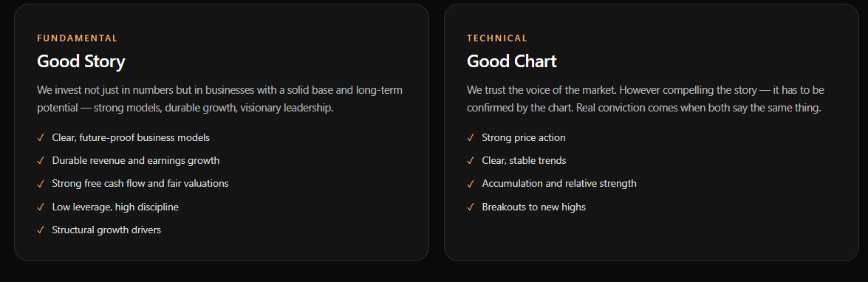This screenshot has width=868, height=282.
Task: Click the Accumulation and relative strength text
Action: click(x=559, y=184)
